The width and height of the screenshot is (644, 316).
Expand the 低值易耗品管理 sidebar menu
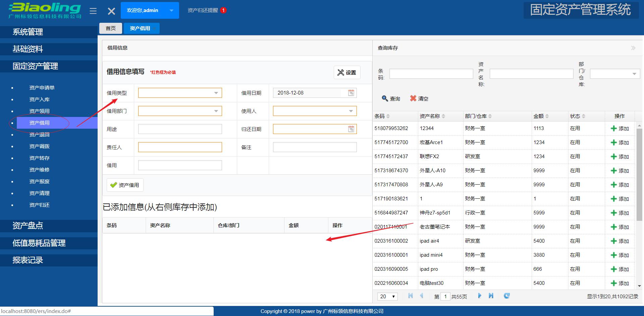(40, 243)
